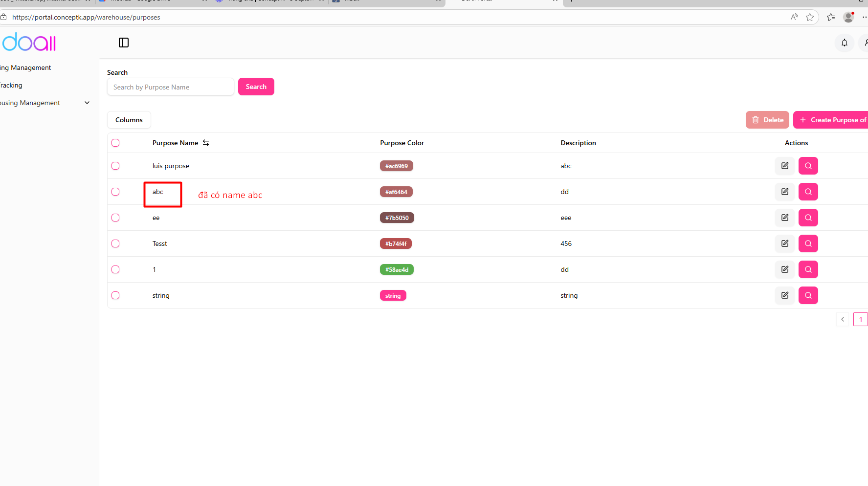Click edit icon for luis purpose row

[784, 166]
